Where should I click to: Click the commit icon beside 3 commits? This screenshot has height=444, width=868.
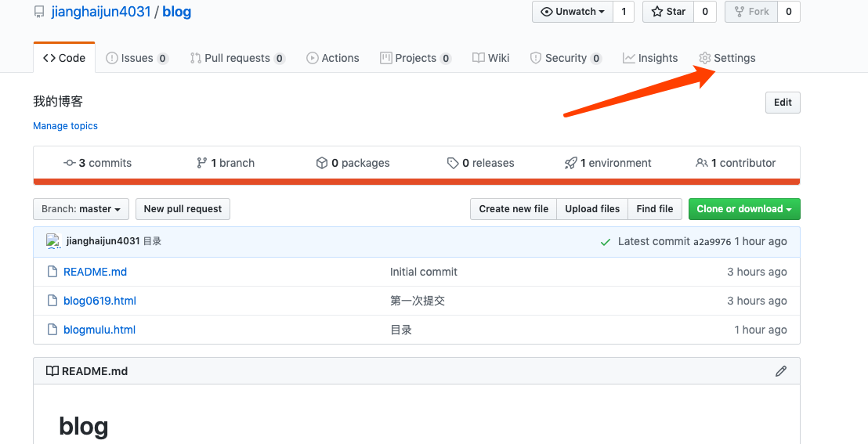click(x=70, y=163)
